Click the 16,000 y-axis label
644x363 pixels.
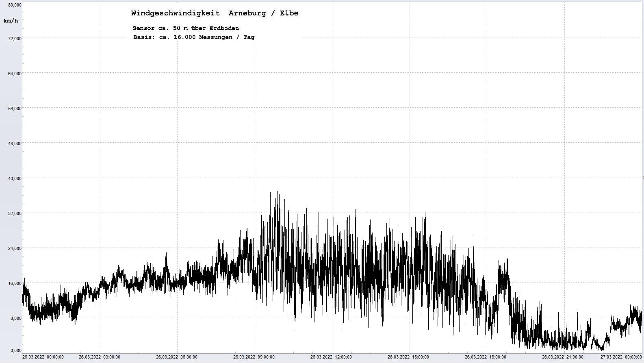(15, 283)
